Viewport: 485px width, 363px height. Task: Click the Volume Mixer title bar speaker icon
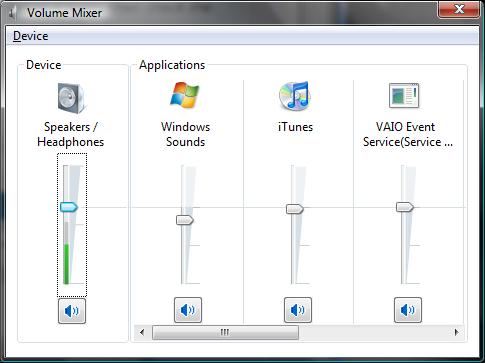(x=13, y=13)
